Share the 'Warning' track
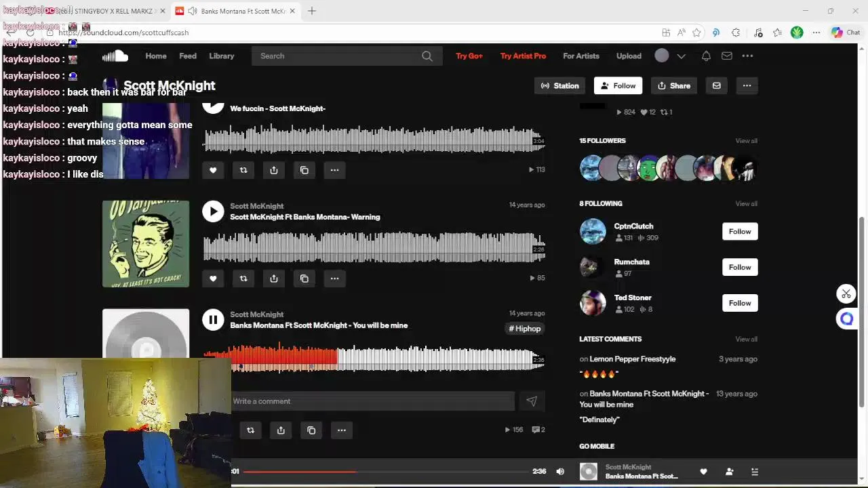This screenshot has height=488, width=868. tap(274, 279)
